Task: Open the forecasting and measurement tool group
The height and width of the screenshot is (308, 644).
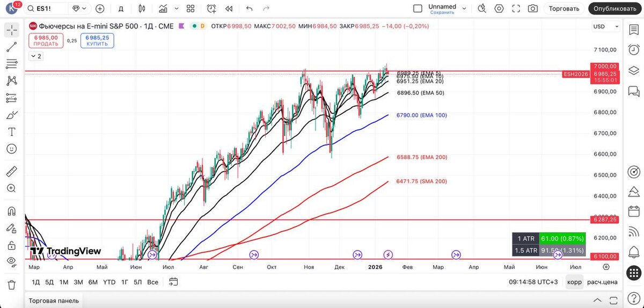Action: [x=11, y=98]
